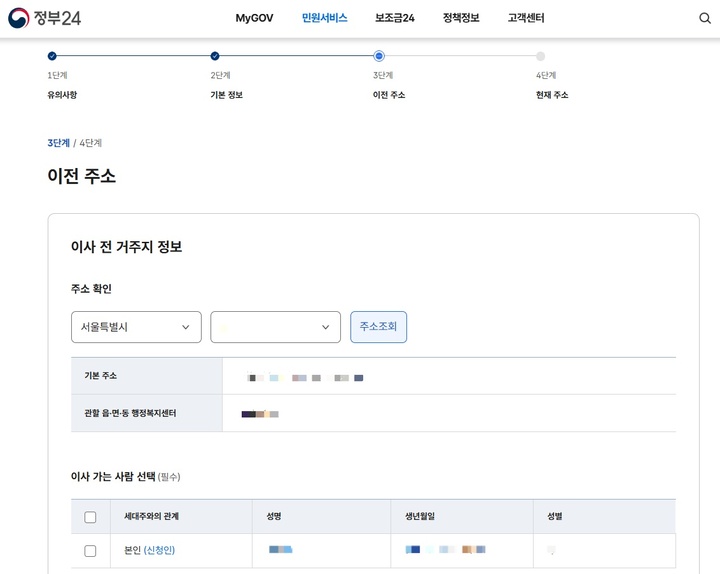Check the 본인 (신청인) row checkbox
720x574 pixels.
click(90, 551)
